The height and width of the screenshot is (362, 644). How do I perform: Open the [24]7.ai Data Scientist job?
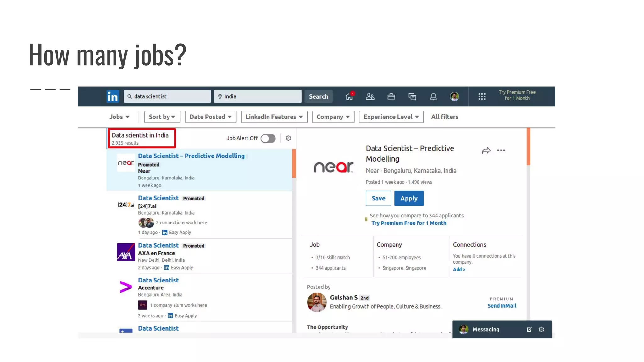pyautogui.click(x=158, y=198)
